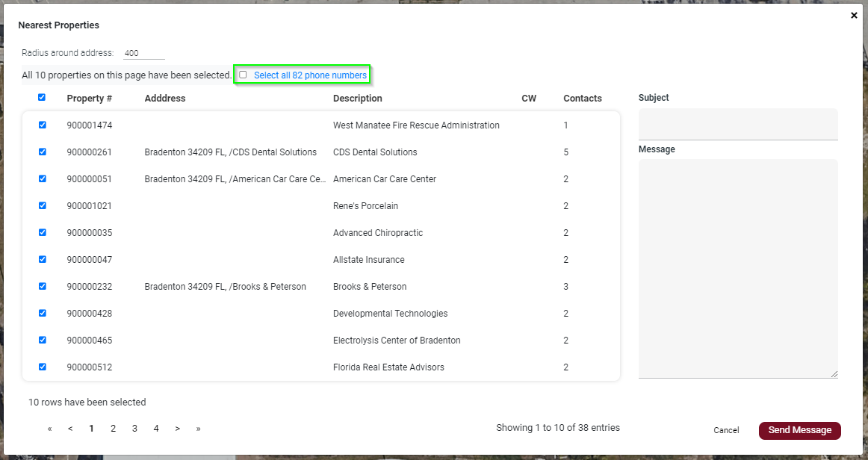Toggle the header select-all checkbox
The image size is (868, 460).
[42, 97]
